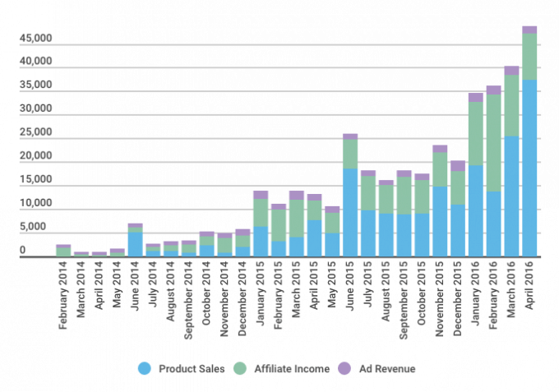Click the purple Ad Revenue legend circle
Viewport: 559px width, 392px height.
(x=344, y=368)
